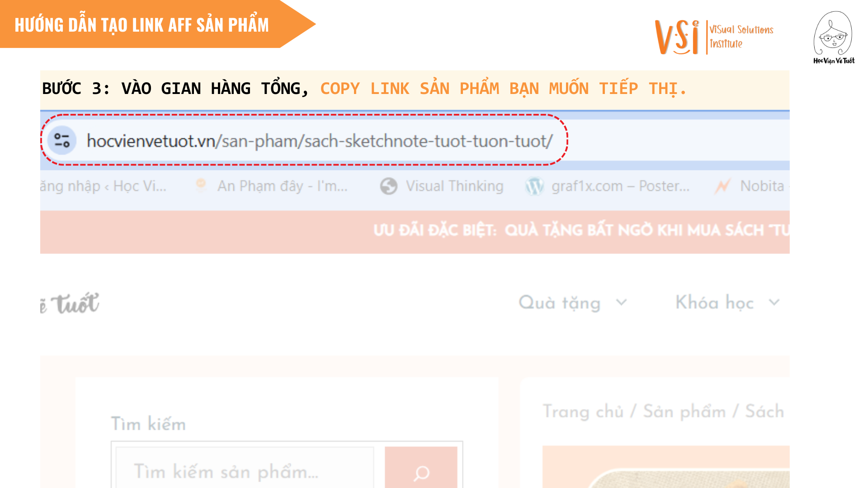Click the 'An Phạm đây' bookmark favicon
Viewport: 868px width, 488px height.
tap(201, 185)
